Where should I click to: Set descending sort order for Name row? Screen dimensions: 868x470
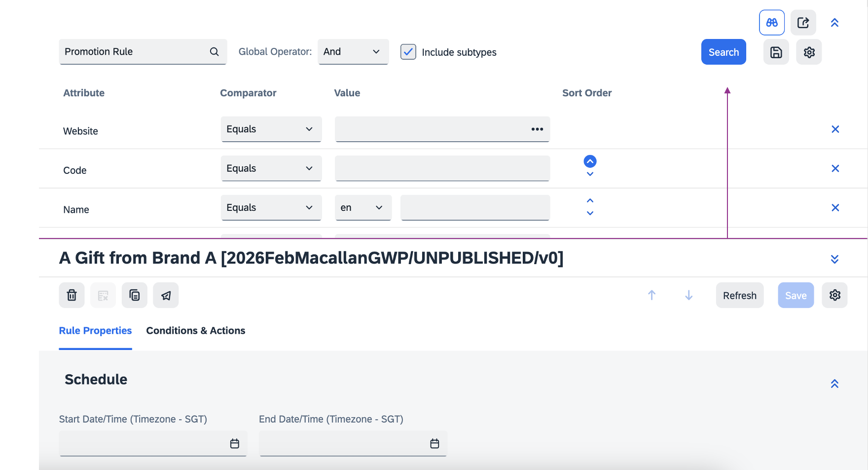[590, 213]
